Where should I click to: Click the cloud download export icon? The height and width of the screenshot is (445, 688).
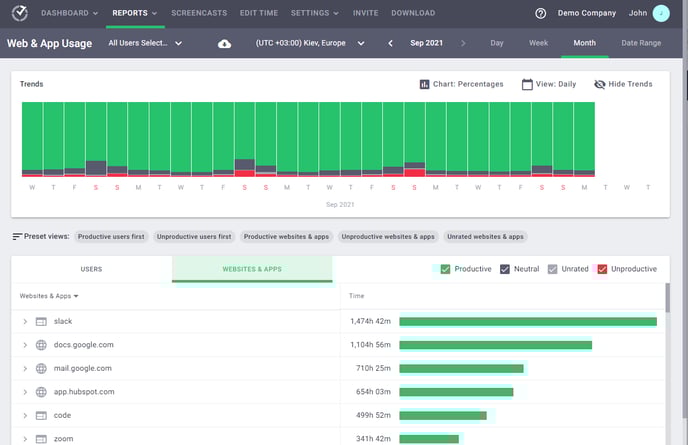tap(224, 43)
